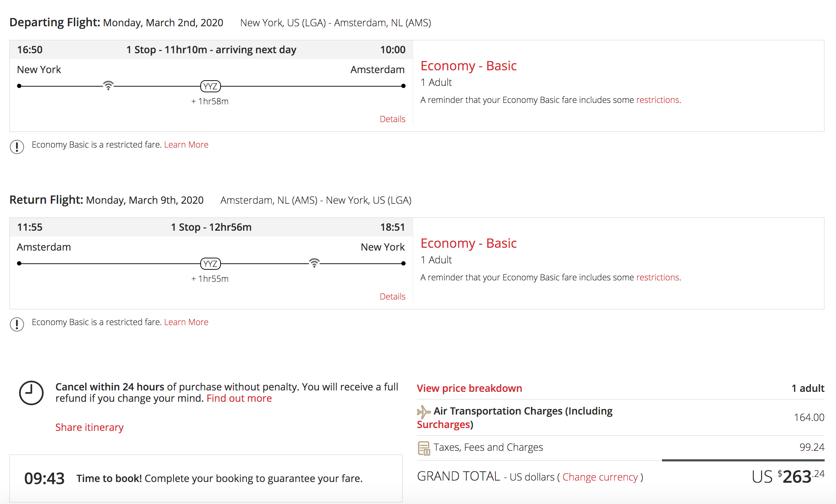Screen dimensions: 836x504
Task: Open the Change currency option
Action: [x=600, y=477]
